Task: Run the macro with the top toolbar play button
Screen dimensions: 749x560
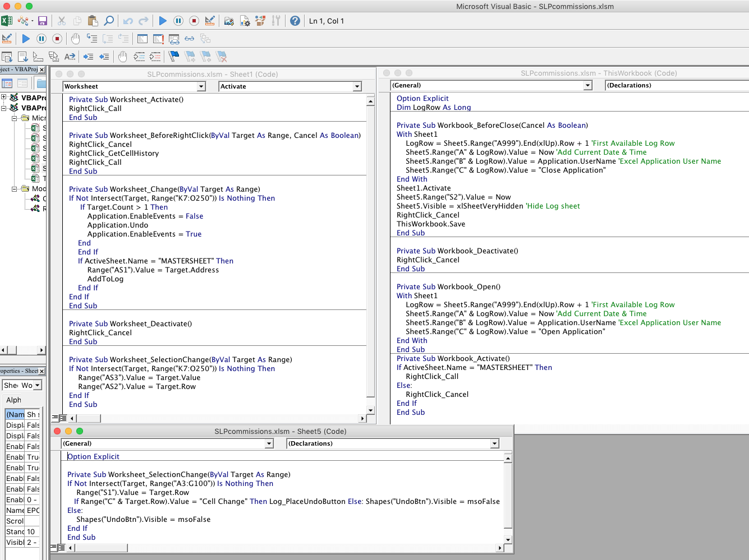Action: point(163,21)
